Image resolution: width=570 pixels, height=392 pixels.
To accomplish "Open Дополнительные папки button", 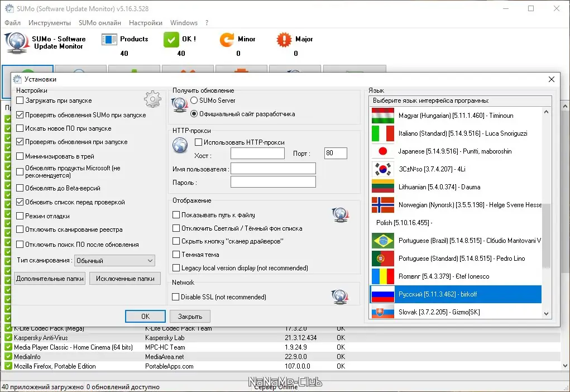I will tap(50, 279).
